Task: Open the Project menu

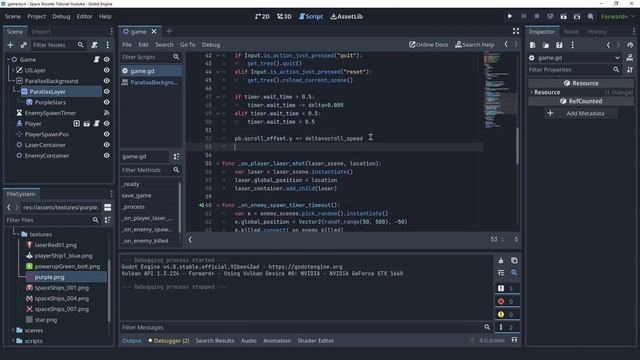Action: coord(36,16)
